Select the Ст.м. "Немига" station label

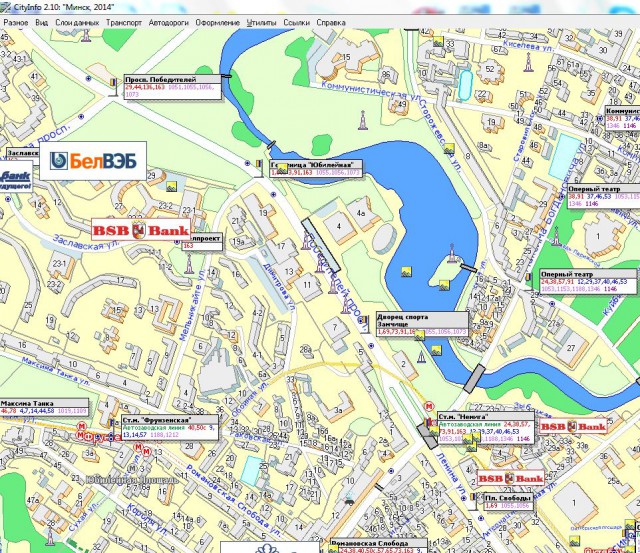tap(486, 428)
